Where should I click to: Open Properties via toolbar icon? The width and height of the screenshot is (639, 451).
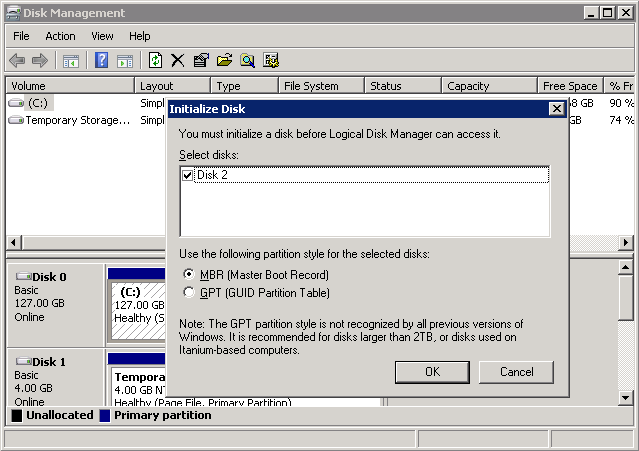coord(201,61)
